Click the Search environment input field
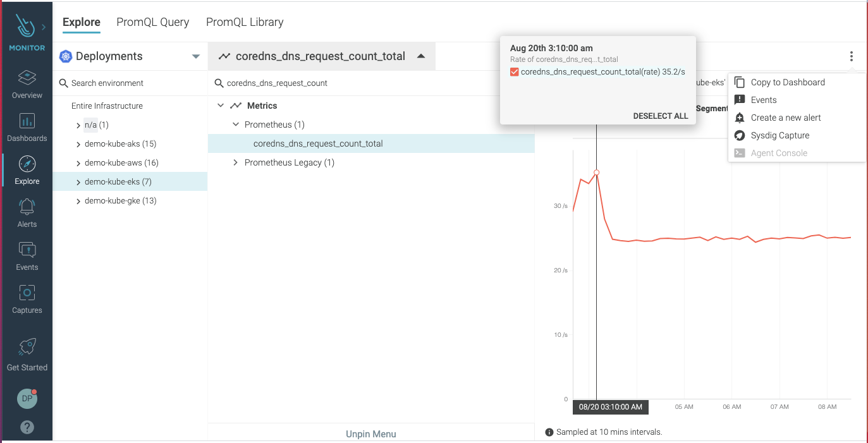Image resolution: width=868 pixels, height=443 pixels. click(x=114, y=83)
